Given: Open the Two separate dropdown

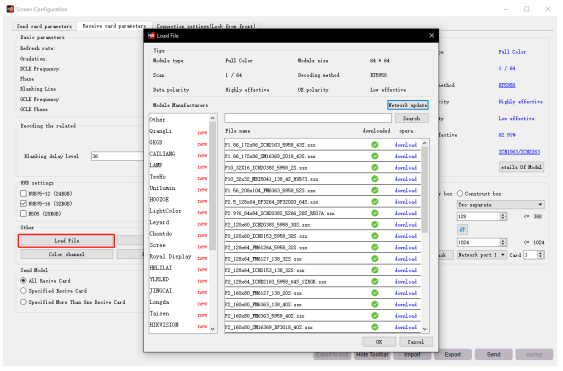Looking at the screenshot, I should [x=501, y=205].
